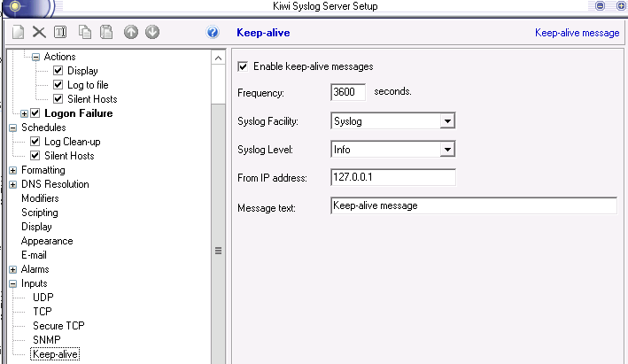The width and height of the screenshot is (628, 364).
Task: Select Log Clean-up schedule label
Action: pyautogui.click(x=73, y=142)
